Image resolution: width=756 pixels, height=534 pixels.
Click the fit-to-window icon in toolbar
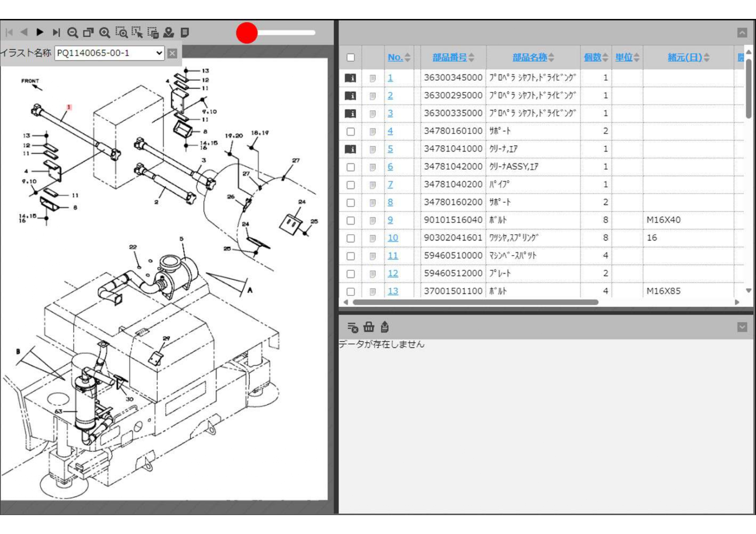88,33
